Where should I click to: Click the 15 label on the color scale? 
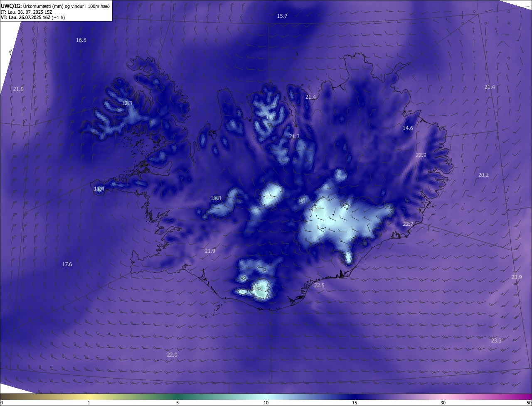pos(355,403)
